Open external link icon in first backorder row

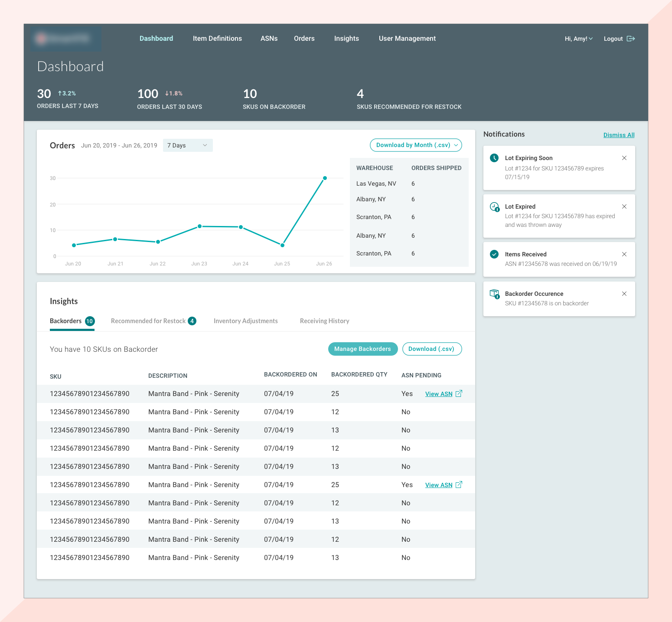coord(459,393)
